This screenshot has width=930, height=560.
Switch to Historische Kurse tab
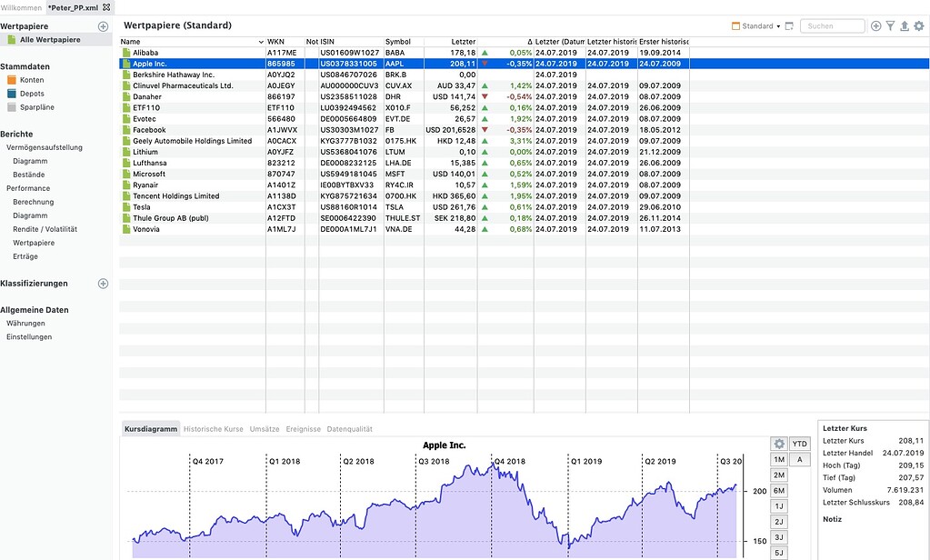pos(213,429)
